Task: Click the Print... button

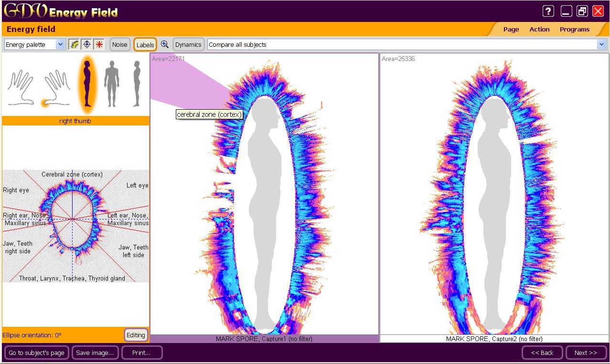Action: tap(142, 353)
